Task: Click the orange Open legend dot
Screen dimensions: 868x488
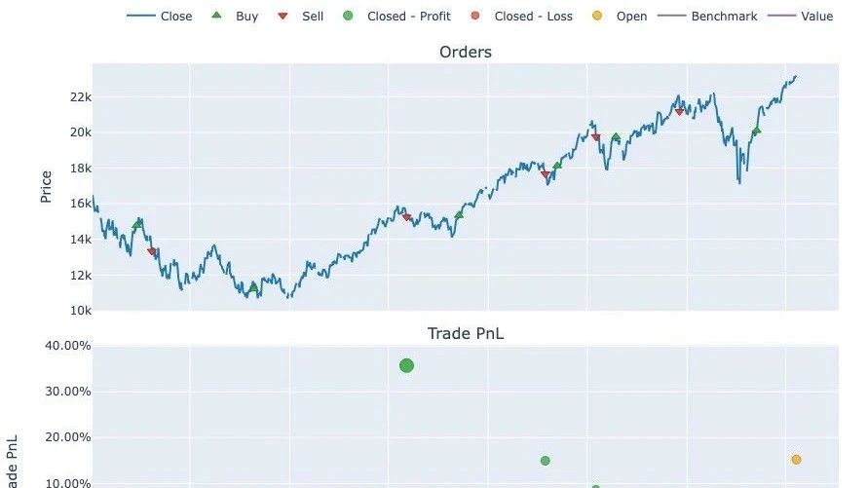Action: pos(597,17)
